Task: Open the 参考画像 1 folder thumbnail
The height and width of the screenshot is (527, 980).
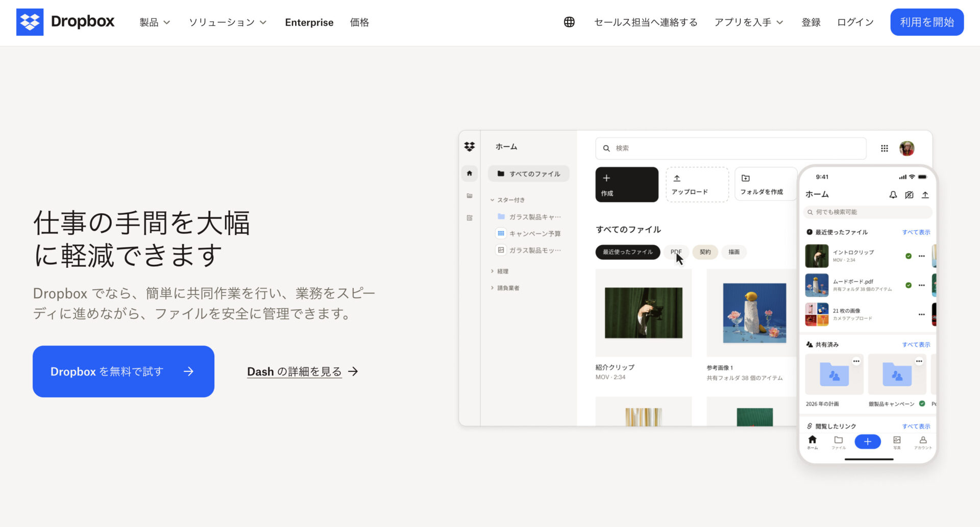Action: click(x=752, y=313)
